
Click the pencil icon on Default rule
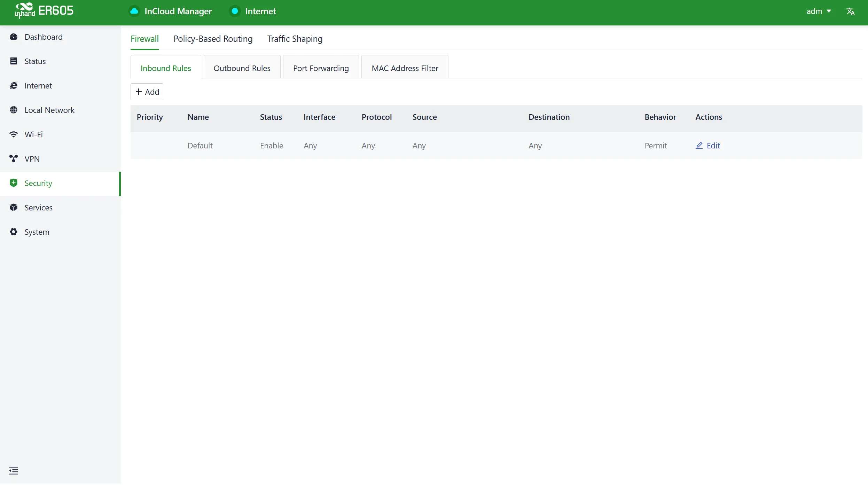coord(699,146)
